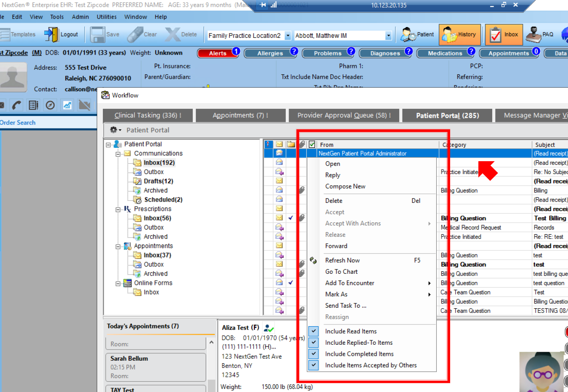The height and width of the screenshot is (392, 568).
Task: Click the Patient Portal settings gear icon
Action: click(114, 130)
